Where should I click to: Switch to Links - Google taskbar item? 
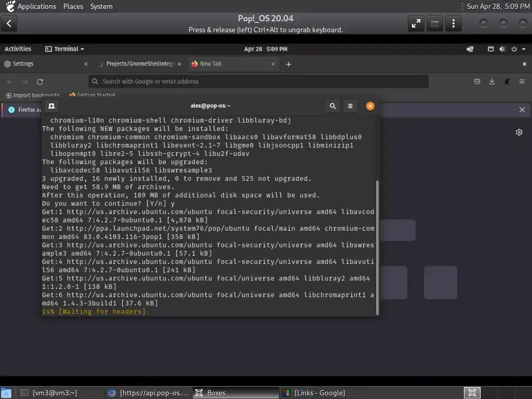point(323,393)
